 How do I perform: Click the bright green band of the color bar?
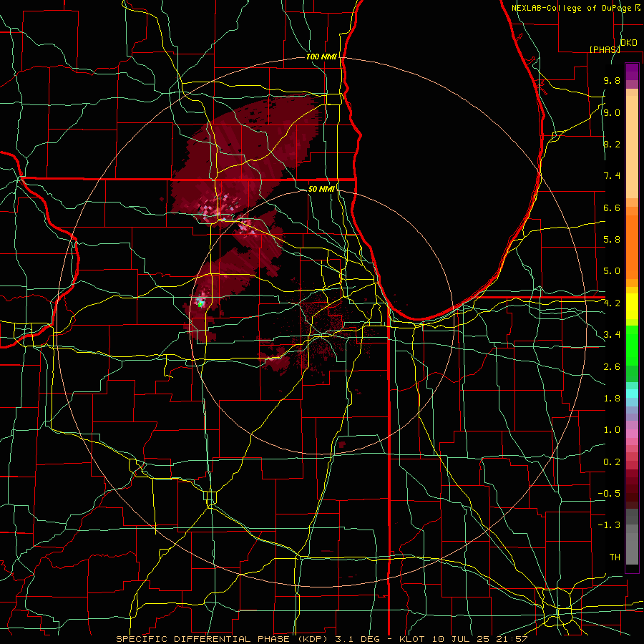point(632,346)
